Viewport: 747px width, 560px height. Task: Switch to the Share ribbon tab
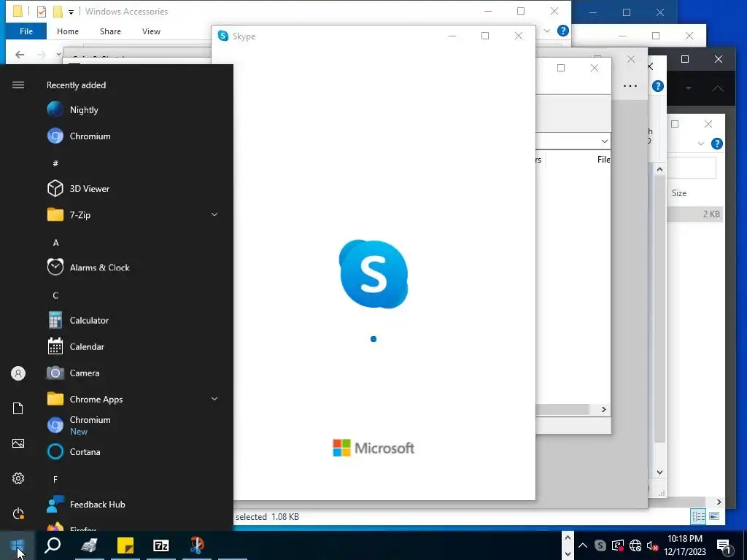110,31
